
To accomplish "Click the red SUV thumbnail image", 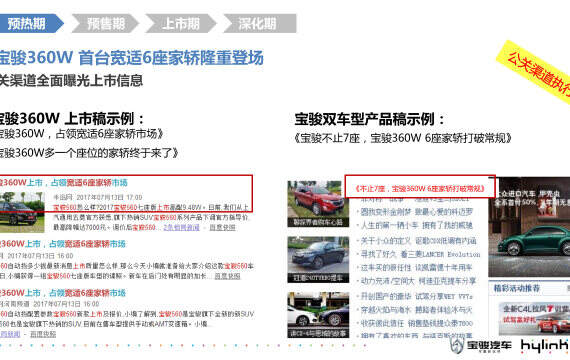I will (318, 204).
